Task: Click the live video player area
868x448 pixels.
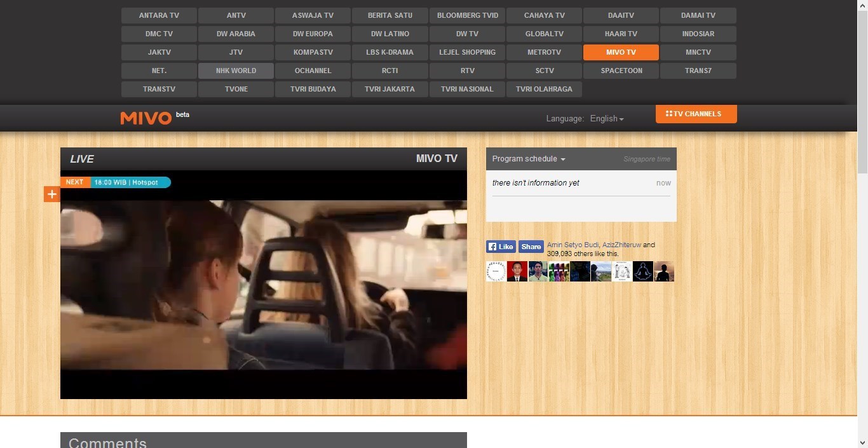Action: coord(264,285)
